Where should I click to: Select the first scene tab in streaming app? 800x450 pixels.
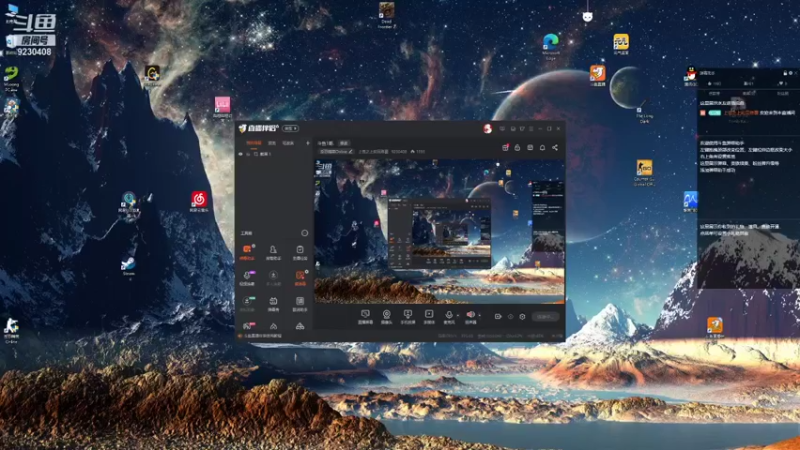[x=254, y=143]
